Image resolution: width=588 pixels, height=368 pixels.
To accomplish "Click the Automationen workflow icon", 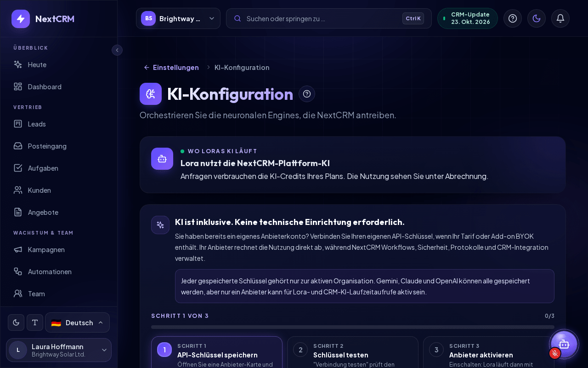I will pyautogui.click(x=18, y=271).
